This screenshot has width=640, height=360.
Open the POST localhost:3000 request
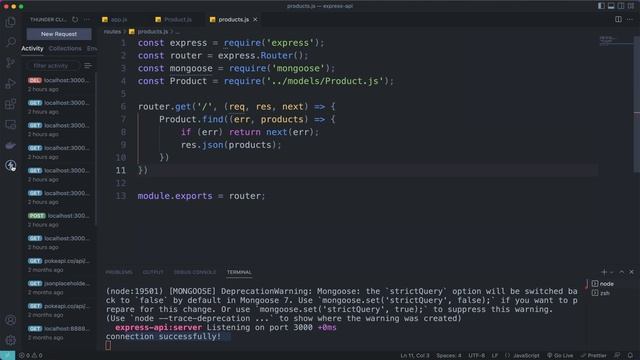coord(58,220)
